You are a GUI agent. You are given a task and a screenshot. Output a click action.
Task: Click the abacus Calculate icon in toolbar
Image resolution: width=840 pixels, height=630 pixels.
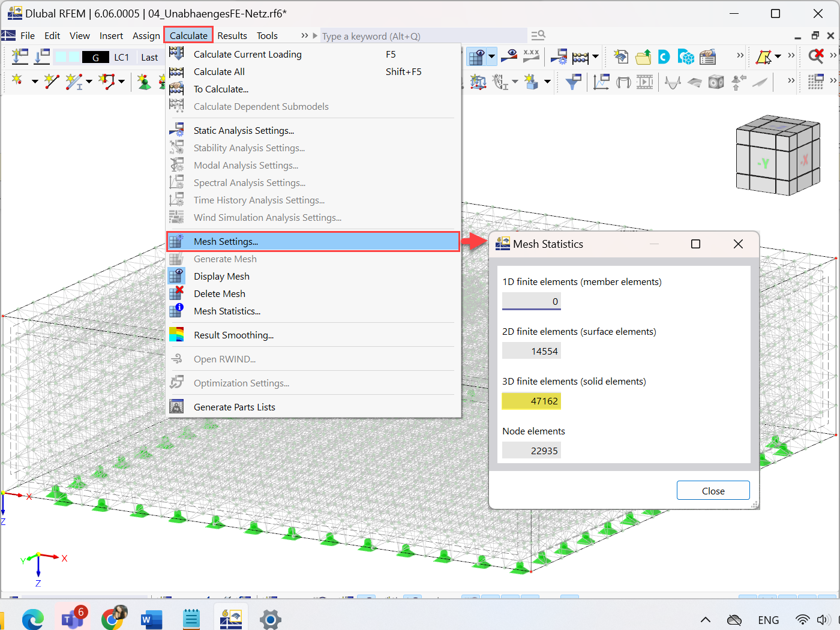(580, 56)
